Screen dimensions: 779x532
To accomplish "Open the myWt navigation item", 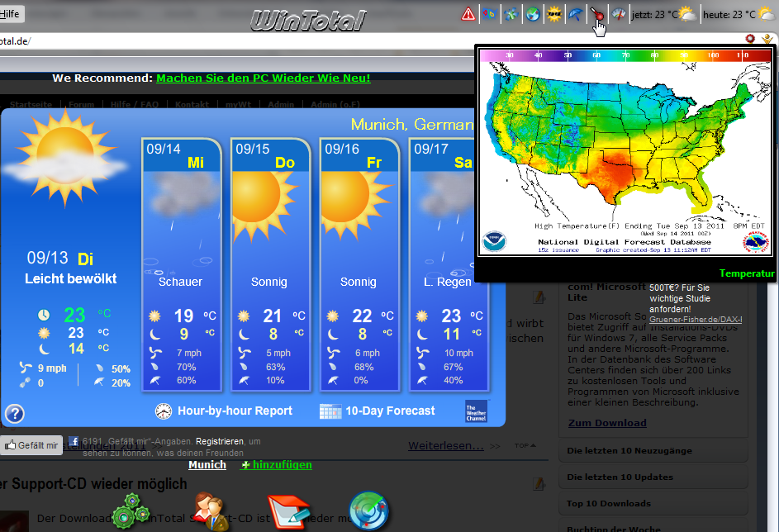I will coord(239,104).
